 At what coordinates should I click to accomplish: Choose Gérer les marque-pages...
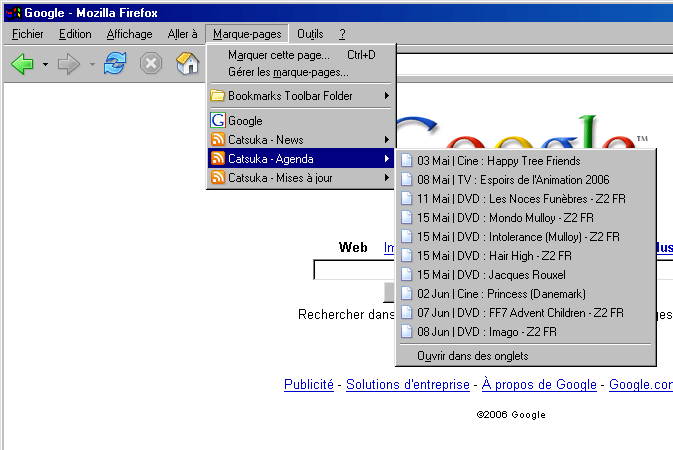click(x=300, y=72)
